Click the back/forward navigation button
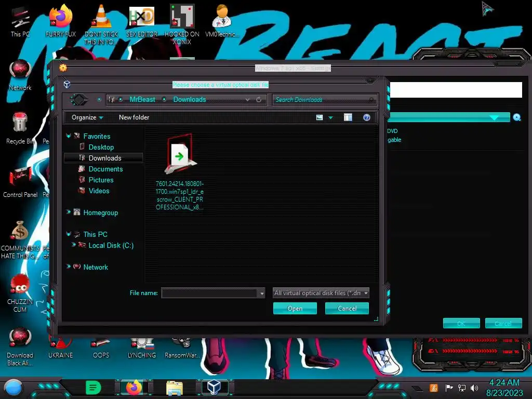The height and width of the screenshot is (399, 532). click(x=79, y=99)
